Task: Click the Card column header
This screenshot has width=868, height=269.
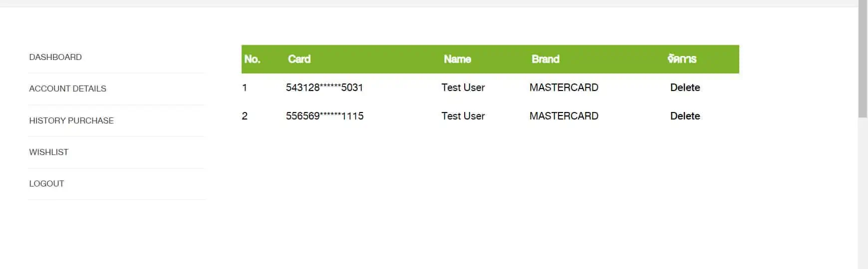Action: [299, 59]
